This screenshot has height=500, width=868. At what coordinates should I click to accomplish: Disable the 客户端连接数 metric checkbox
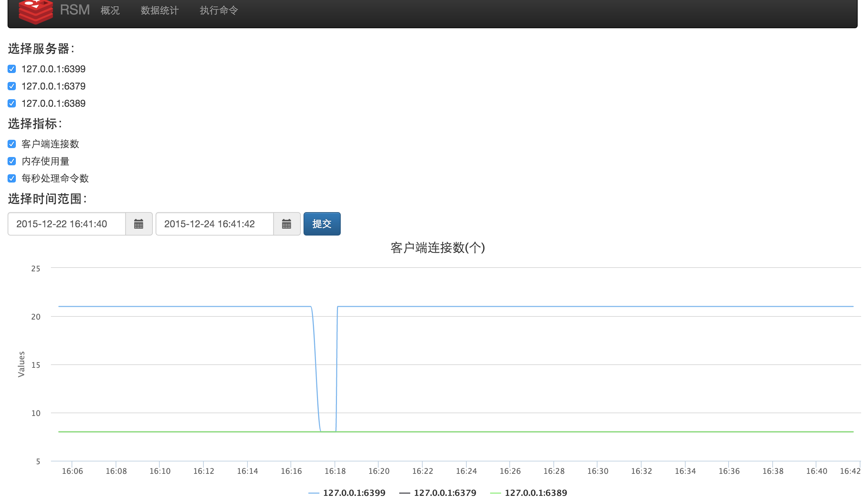pyautogui.click(x=12, y=144)
